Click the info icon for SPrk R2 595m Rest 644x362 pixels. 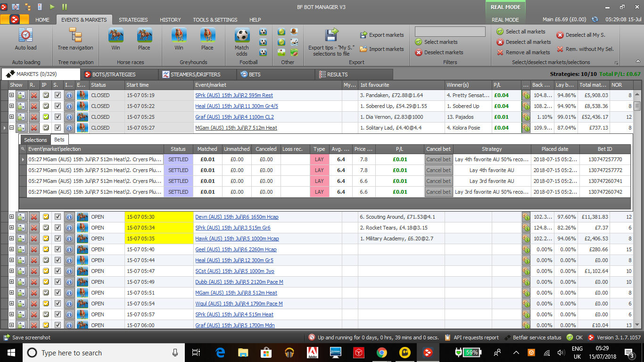tap(69, 95)
